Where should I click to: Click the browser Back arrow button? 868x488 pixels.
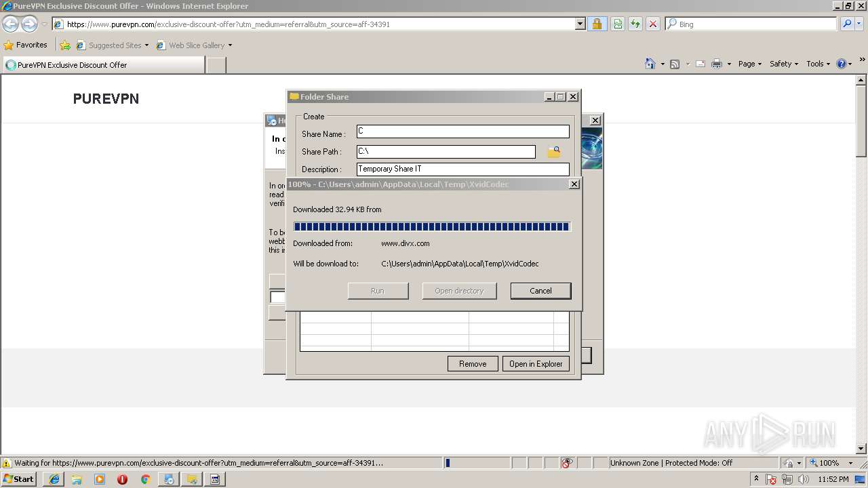click(x=10, y=24)
